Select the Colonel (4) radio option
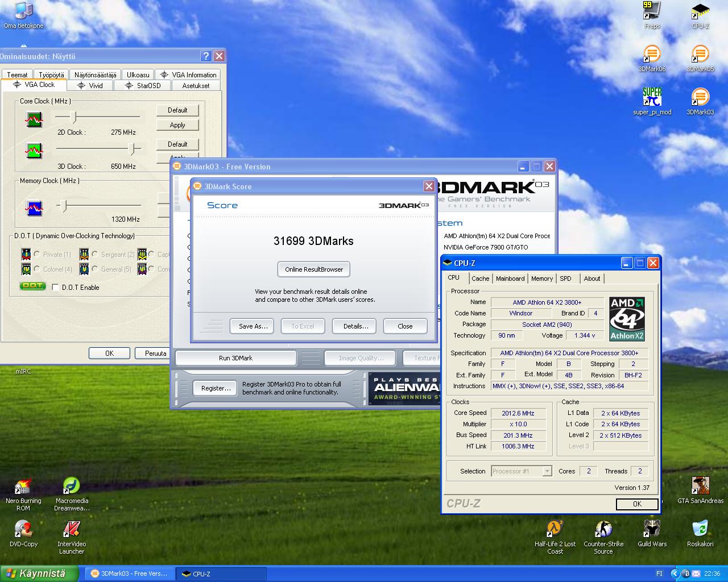Image resolution: width=728 pixels, height=582 pixels. (37, 269)
